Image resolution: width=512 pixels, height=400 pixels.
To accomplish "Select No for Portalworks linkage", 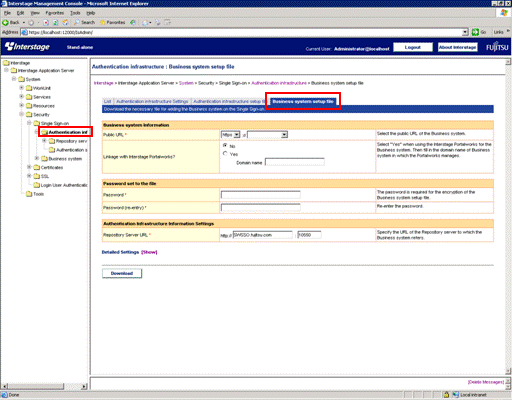I will (x=225, y=146).
